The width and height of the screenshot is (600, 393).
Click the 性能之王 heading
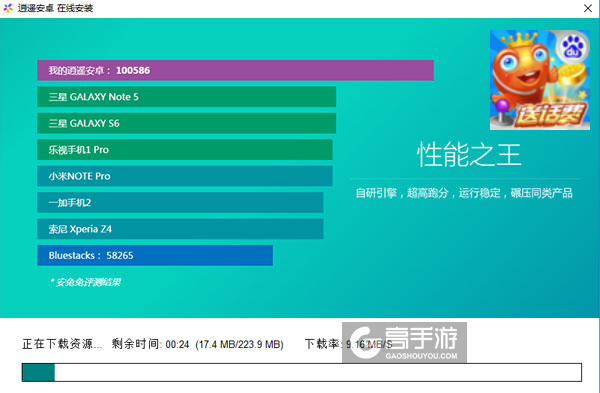click(x=469, y=155)
